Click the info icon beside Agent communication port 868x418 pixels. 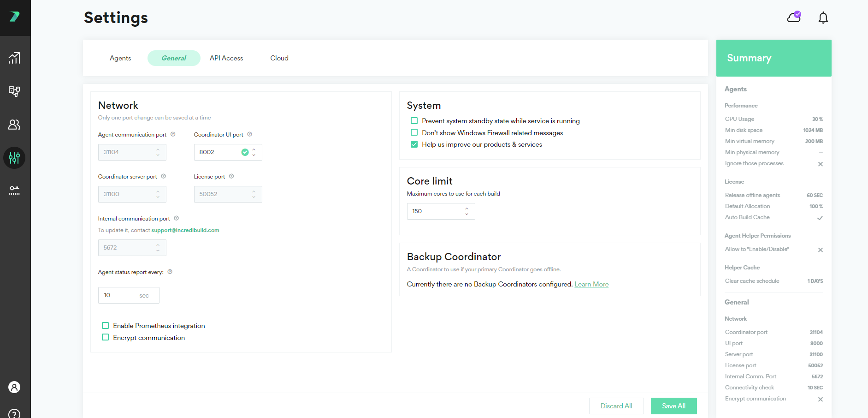click(x=173, y=134)
